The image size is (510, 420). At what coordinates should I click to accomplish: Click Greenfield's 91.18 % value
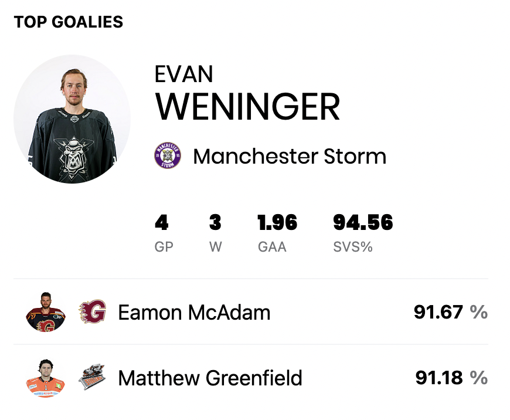[451, 378]
